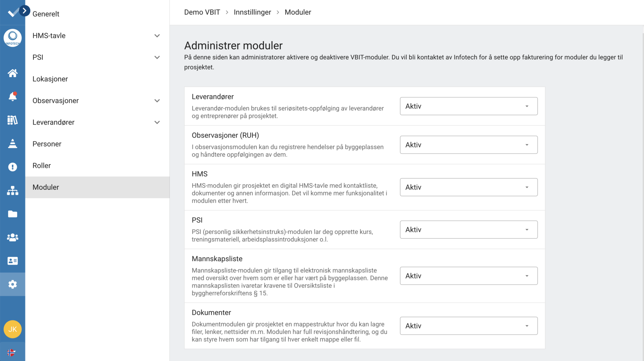The height and width of the screenshot is (361, 644).
Task: Select the crew list people icon
Action: (12, 237)
